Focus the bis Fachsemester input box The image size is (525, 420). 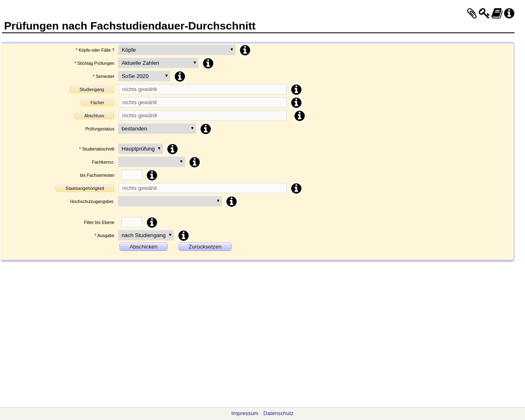tap(132, 175)
